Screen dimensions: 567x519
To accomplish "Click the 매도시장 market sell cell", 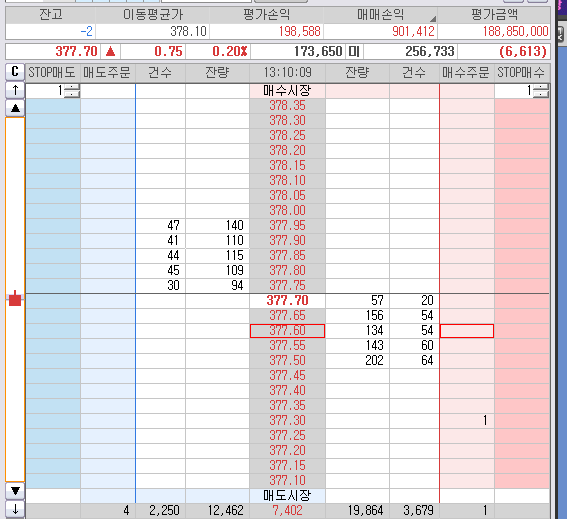I will click(x=287, y=495).
